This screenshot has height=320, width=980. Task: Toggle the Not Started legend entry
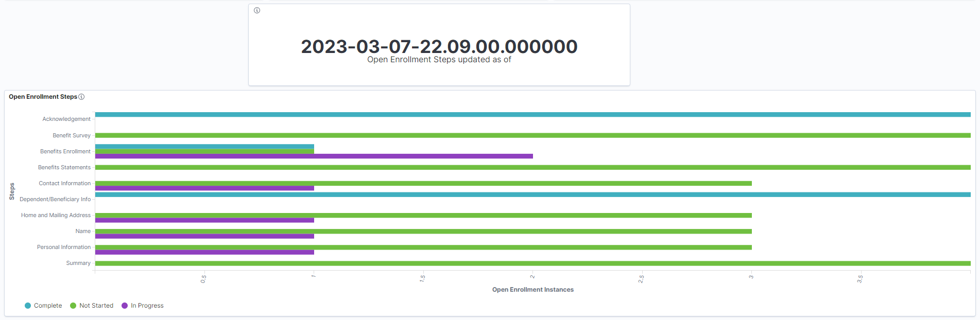coord(92,306)
